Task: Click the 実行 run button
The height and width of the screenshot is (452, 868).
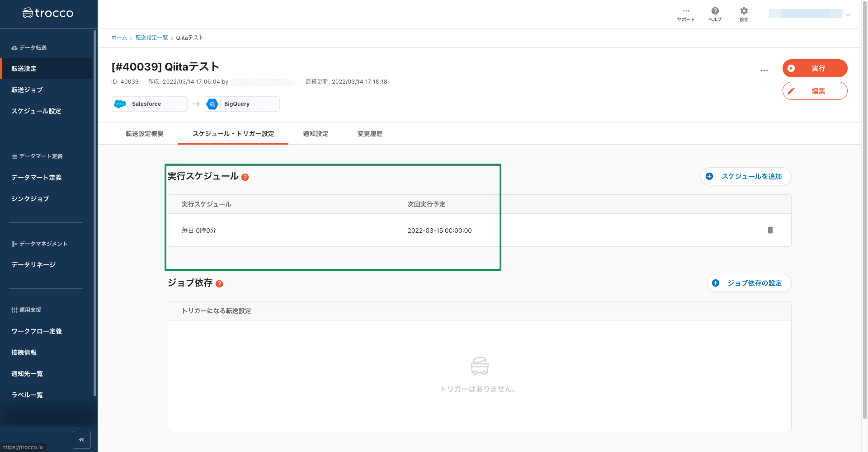Action: [815, 68]
